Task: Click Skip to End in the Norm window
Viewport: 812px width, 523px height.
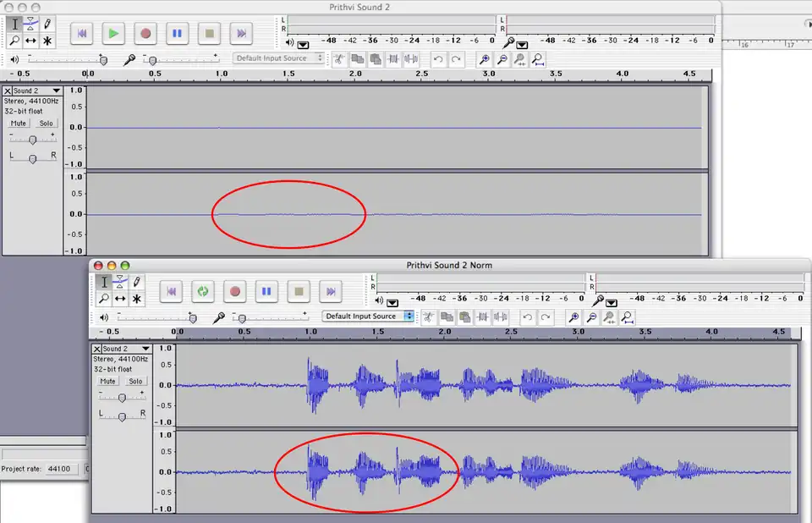Action: [331, 291]
